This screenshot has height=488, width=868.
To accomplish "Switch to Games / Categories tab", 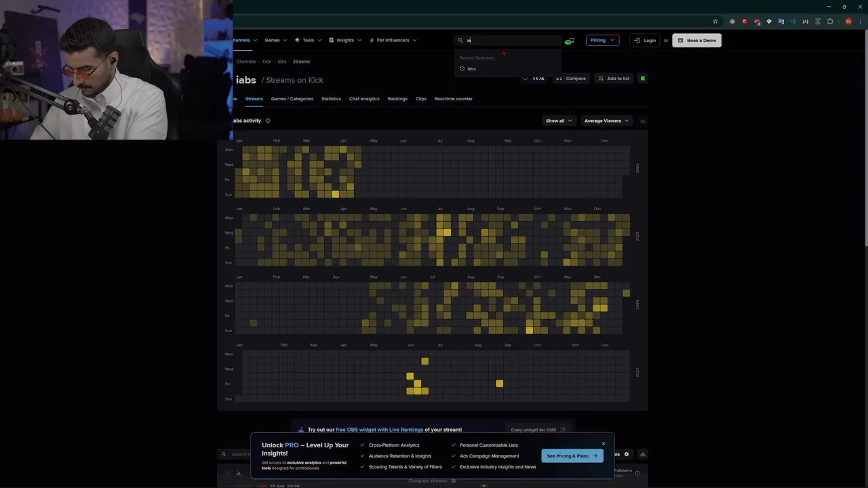I will click(292, 99).
